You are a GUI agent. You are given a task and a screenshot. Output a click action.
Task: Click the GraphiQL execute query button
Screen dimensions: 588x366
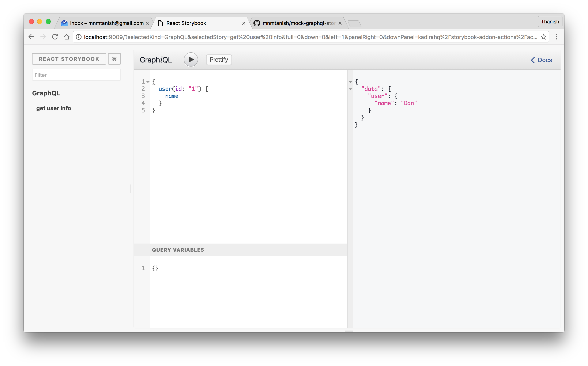191,60
